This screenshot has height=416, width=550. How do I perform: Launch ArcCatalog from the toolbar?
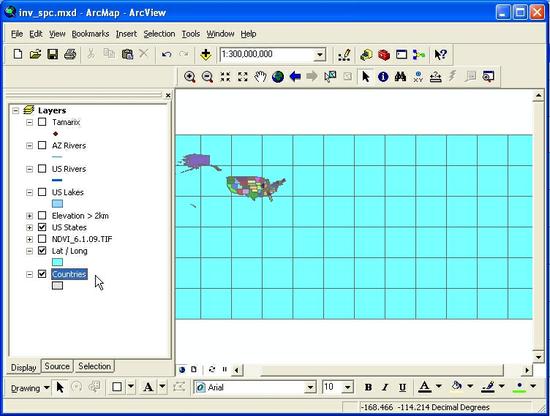pyautogui.click(x=366, y=55)
